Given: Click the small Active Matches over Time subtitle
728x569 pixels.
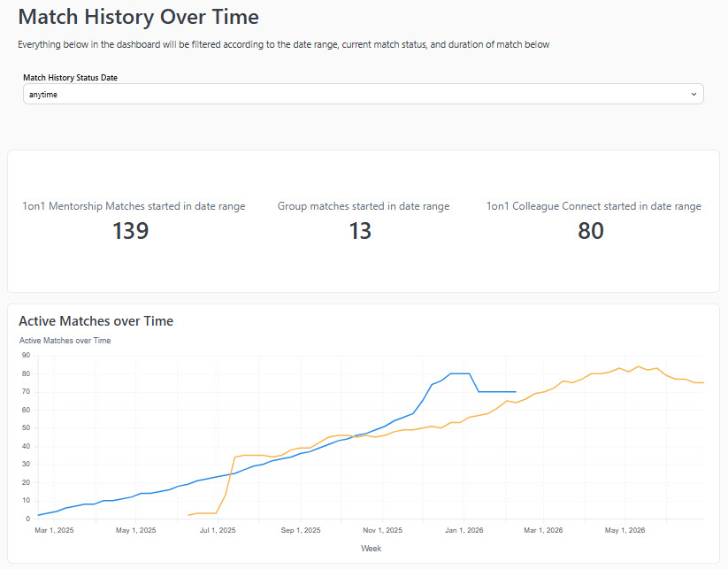Looking at the screenshot, I should pyautogui.click(x=65, y=341).
